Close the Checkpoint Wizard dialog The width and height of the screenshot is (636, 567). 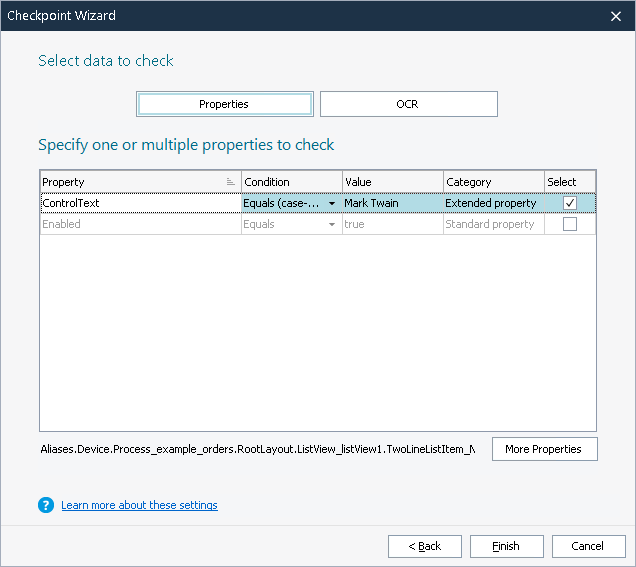(615, 16)
